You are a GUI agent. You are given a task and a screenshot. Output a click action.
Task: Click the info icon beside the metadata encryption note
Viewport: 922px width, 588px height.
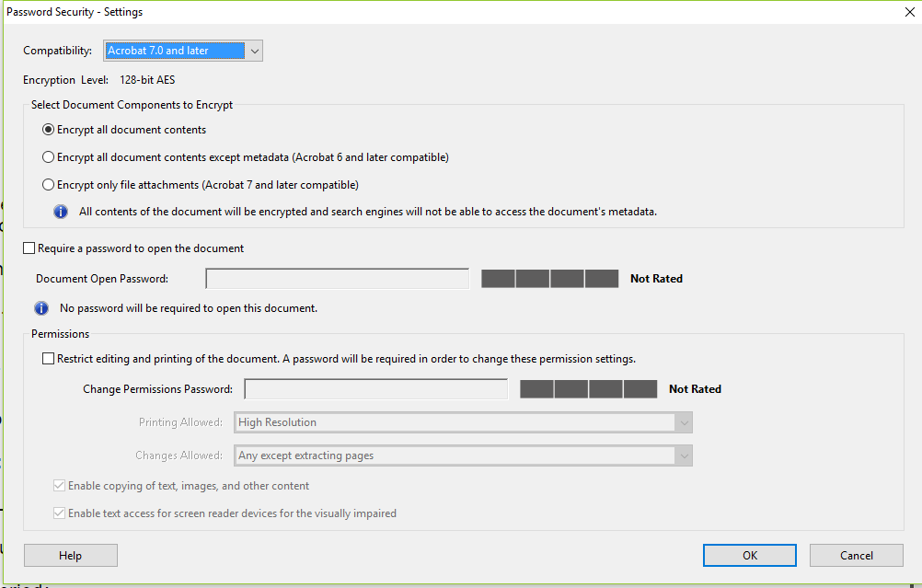(61, 212)
